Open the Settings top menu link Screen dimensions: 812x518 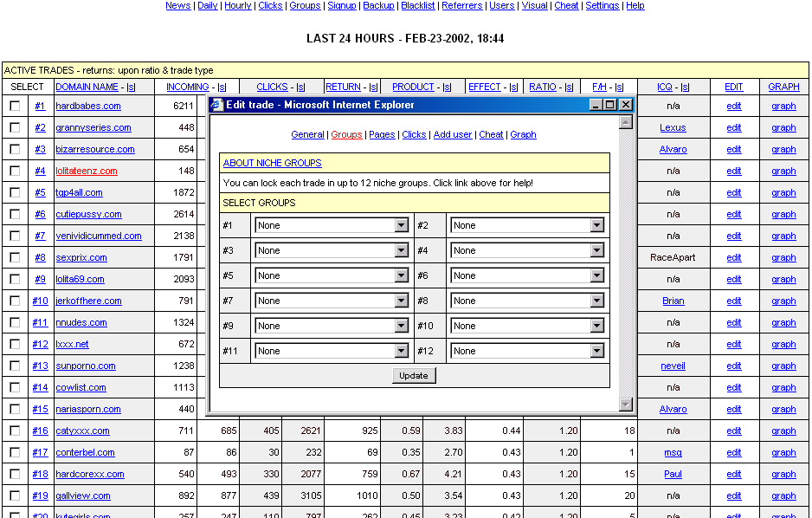[603, 6]
